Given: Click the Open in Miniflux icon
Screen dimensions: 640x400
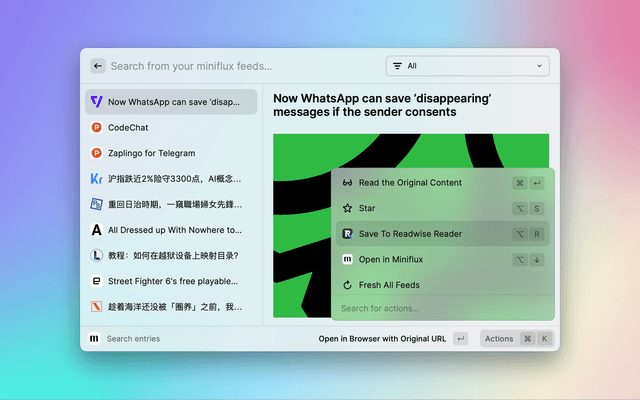Looking at the screenshot, I should pos(347,259).
